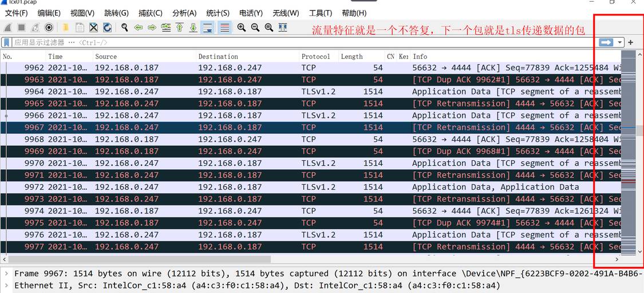The width and height of the screenshot is (644, 293).
Task: Open the 帮助(H) menu
Action: pos(354,13)
